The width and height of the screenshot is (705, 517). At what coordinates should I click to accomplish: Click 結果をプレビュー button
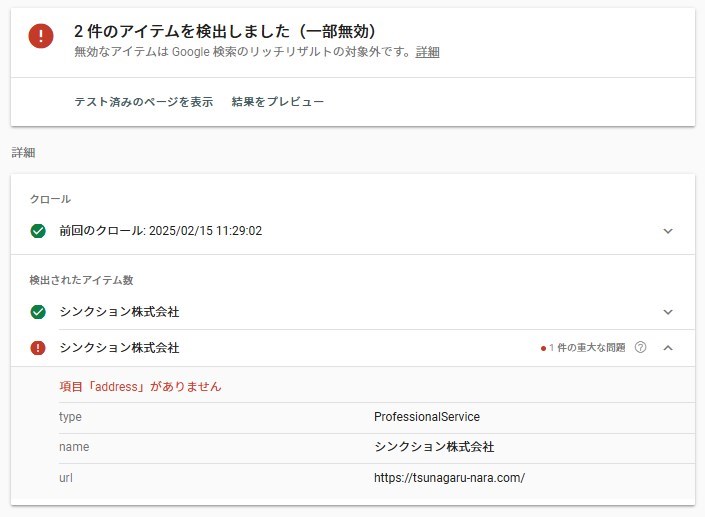[x=277, y=102]
